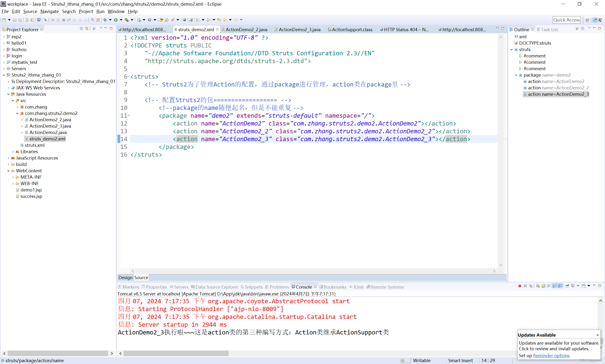Open the Window menu
This screenshot has width=605, height=364.
116,11
